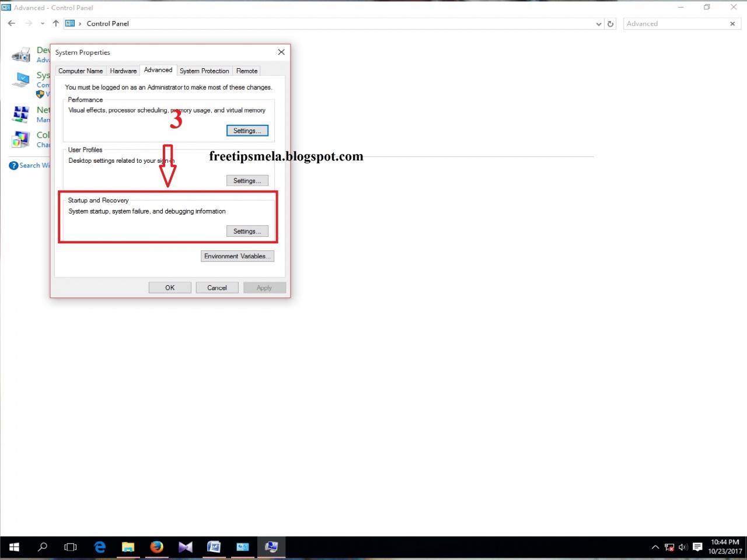Click the Search Windows help icon
The height and width of the screenshot is (560, 747).
(13, 165)
